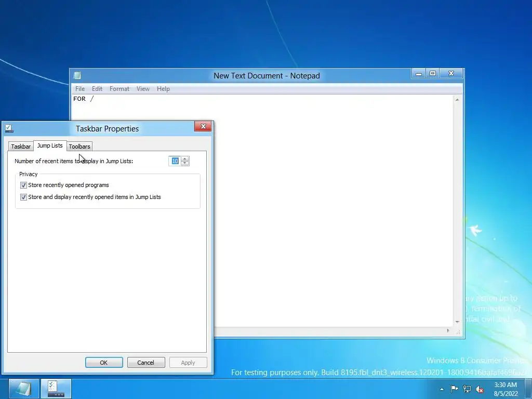Open Notepad File menu
Screen dimensions: 532x399
pos(80,89)
